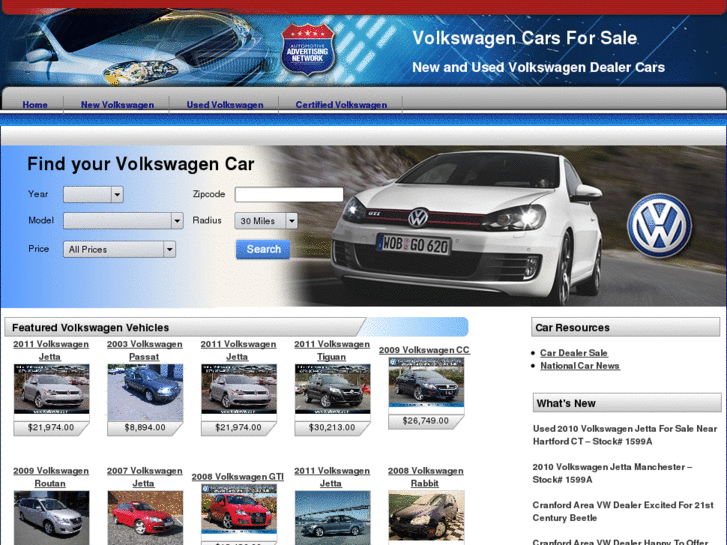This screenshot has width=727, height=545.
Task: Switch to the Certified Volkswagen tab
Action: click(341, 105)
